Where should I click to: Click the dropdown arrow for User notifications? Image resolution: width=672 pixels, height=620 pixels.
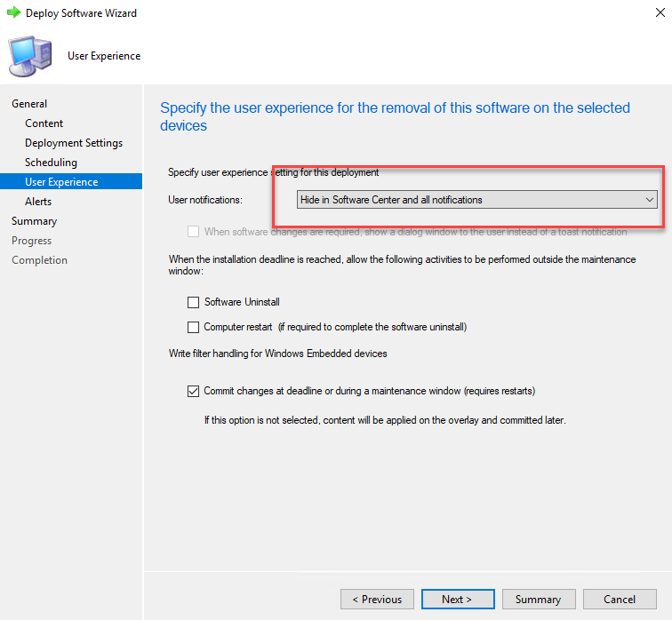(x=649, y=200)
